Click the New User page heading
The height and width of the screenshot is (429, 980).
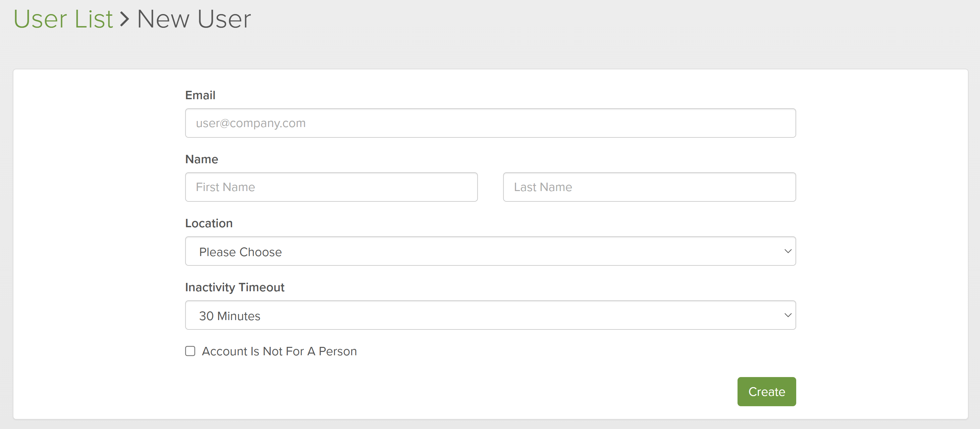194,19
